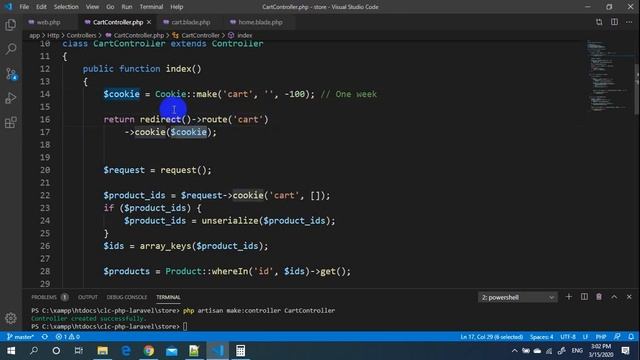
Task: Change the PHP language mode
Action: coord(601,337)
